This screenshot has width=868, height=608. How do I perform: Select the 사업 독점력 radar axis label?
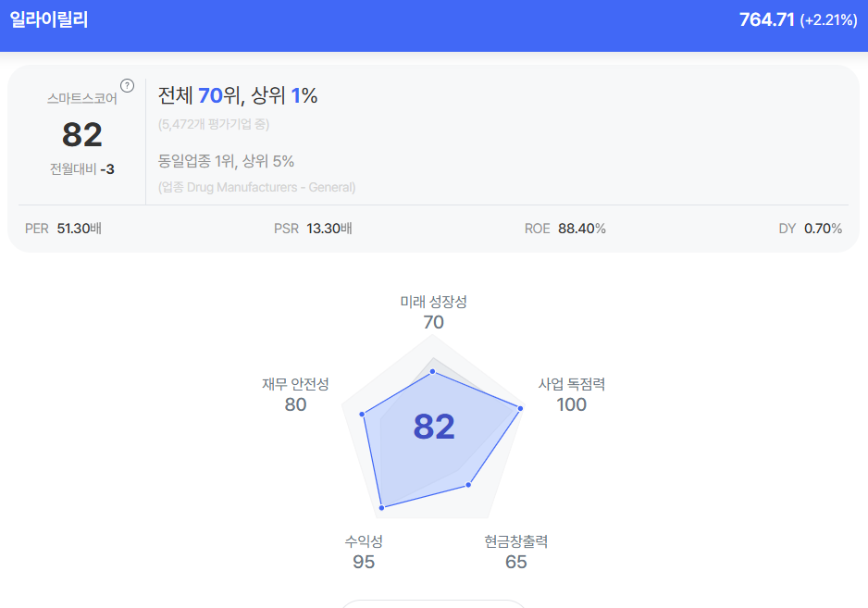[571, 384]
